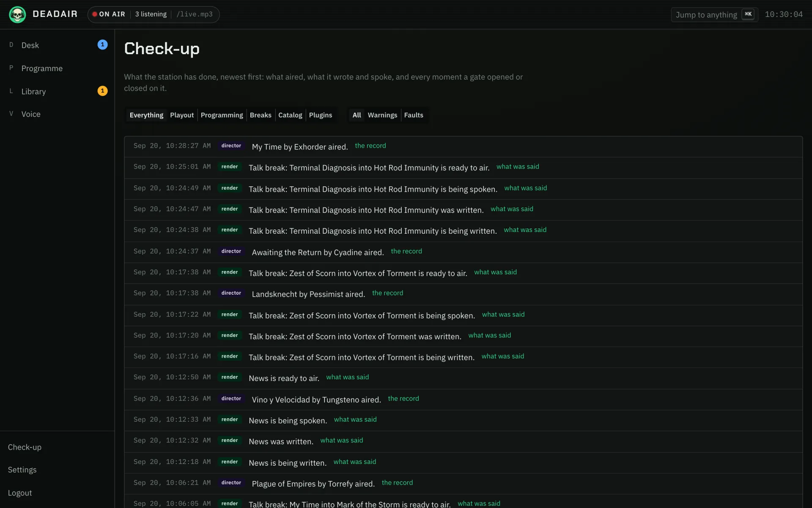This screenshot has width=812, height=508.
Task: Click render tag on News is being spoken row
Action: [230, 420]
